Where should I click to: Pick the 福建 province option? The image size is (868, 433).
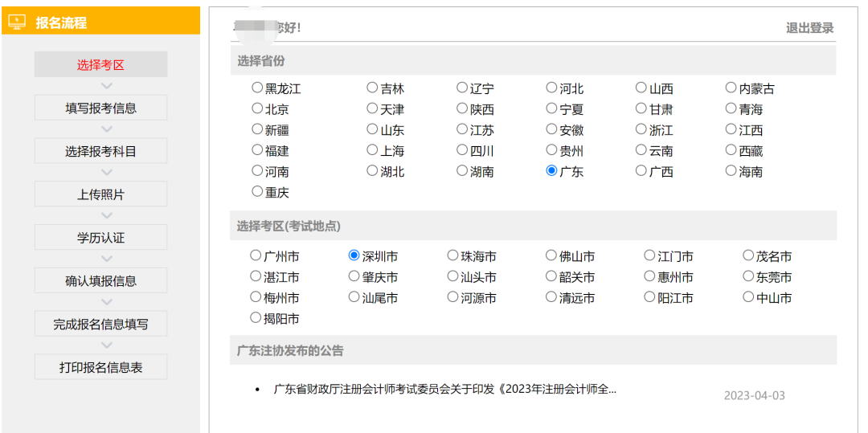[x=257, y=150]
